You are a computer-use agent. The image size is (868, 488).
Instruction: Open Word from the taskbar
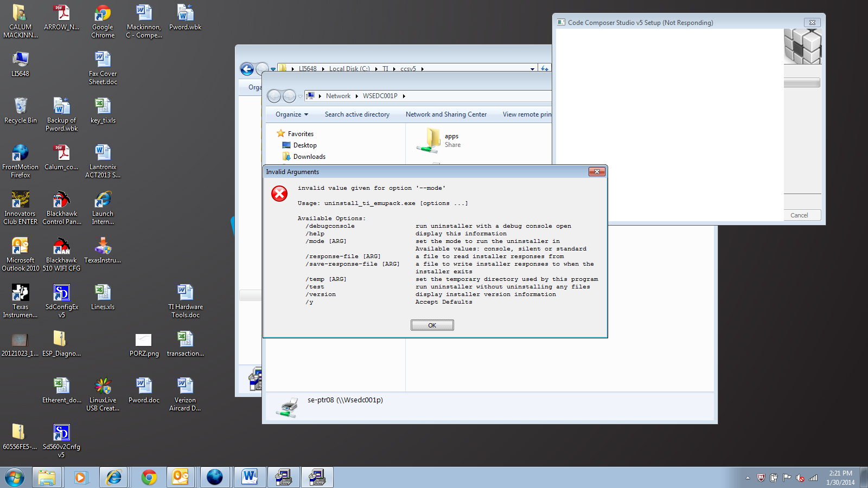coord(250,477)
